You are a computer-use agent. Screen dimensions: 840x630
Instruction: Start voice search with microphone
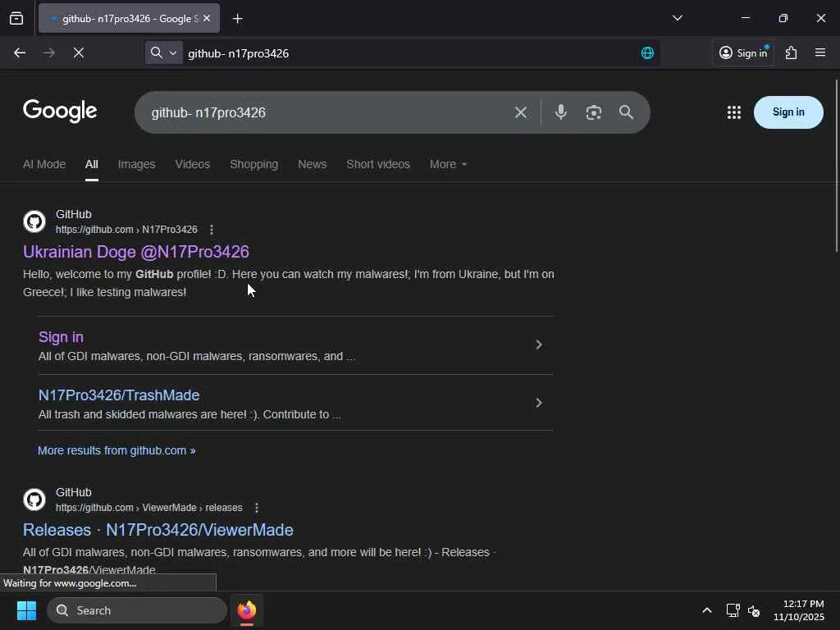pos(561,112)
